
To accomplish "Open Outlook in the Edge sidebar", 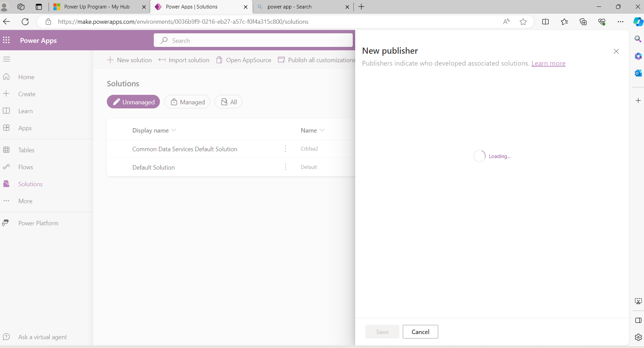I will click(x=638, y=73).
